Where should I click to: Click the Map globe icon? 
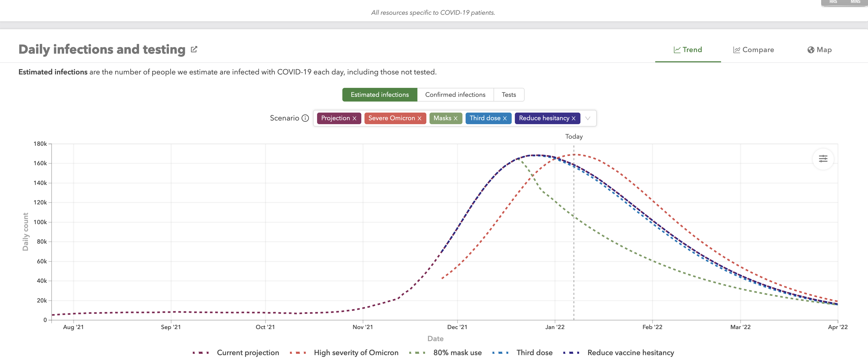tap(811, 50)
